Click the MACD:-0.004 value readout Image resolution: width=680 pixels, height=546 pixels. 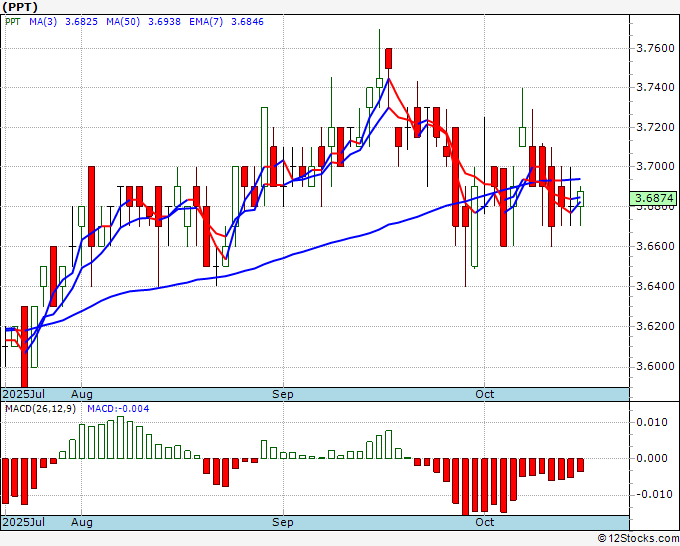[x=118, y=409]
